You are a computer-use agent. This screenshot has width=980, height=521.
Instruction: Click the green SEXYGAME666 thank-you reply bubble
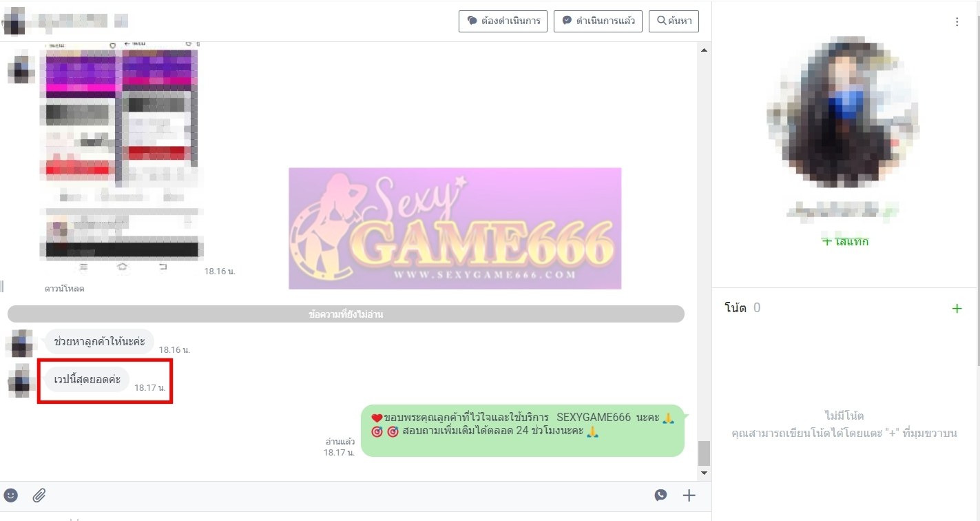coord(522,430)
